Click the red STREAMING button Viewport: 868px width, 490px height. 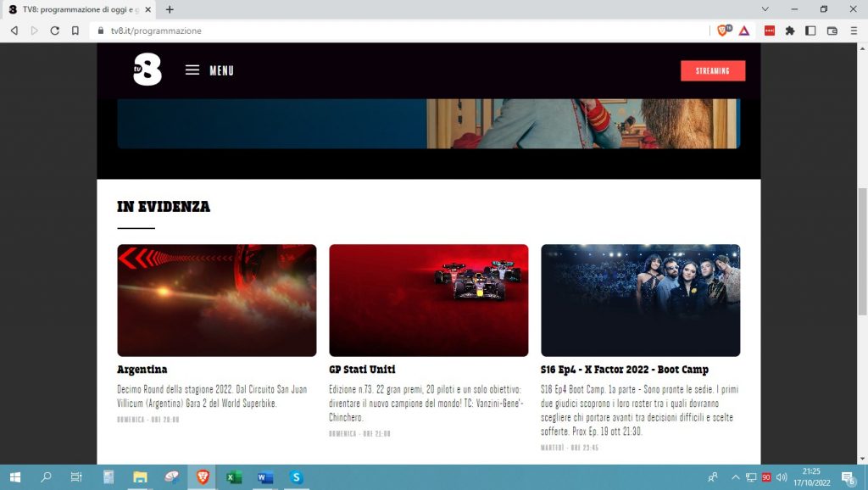[x=712, y=71]
